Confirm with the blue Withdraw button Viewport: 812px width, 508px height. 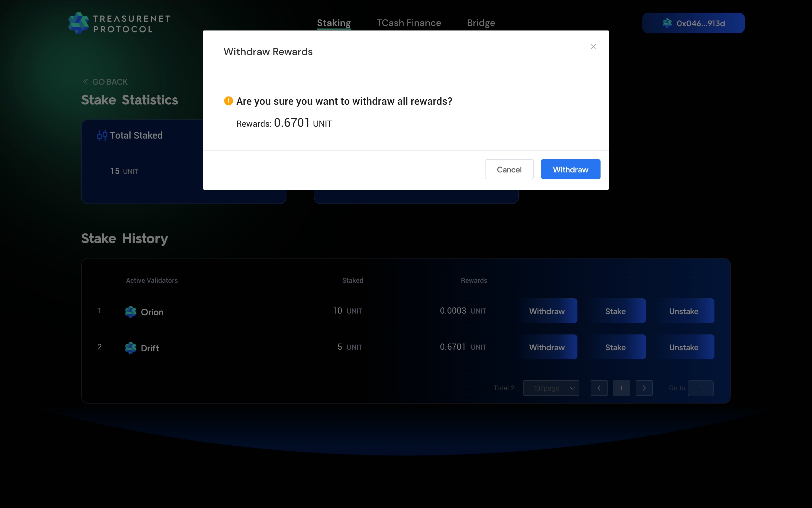point(570,169)
